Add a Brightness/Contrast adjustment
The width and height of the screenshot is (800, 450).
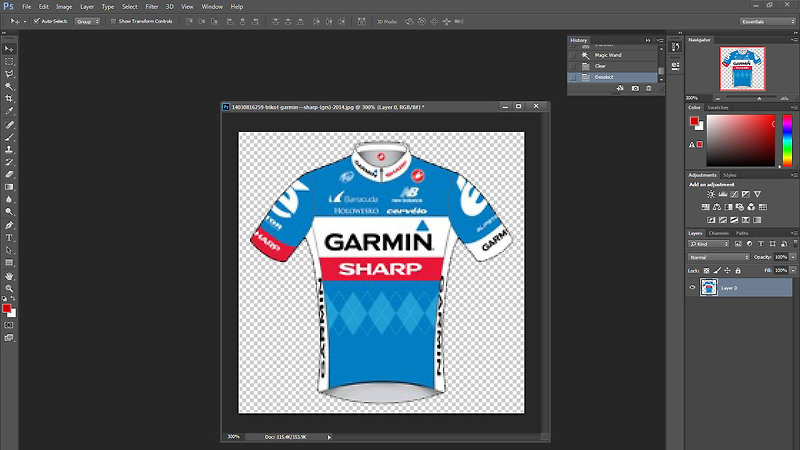(x=711, y=194)
